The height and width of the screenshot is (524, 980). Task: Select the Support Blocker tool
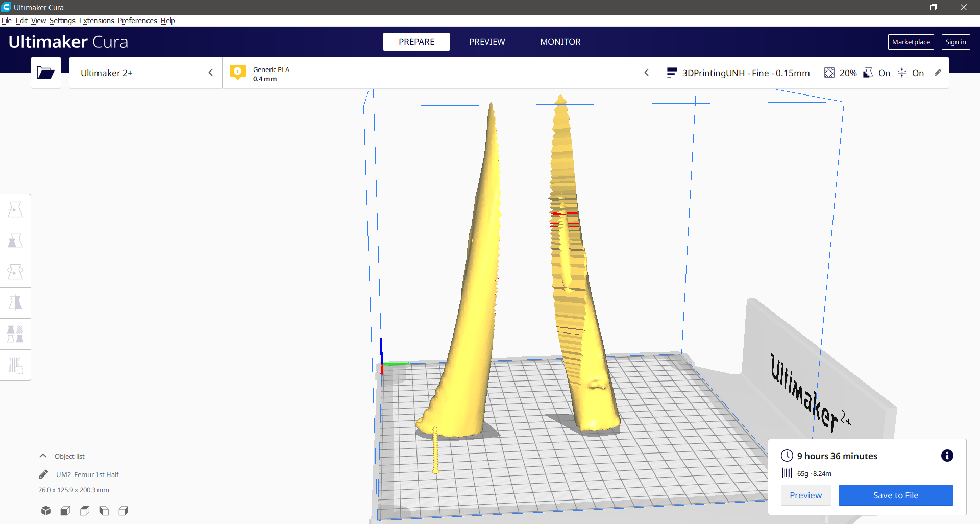(15, 365)
